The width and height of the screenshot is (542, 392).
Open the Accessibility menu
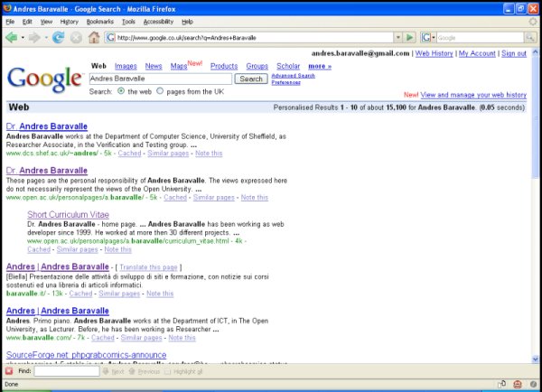pyautogui.click(x=158, y=22)
